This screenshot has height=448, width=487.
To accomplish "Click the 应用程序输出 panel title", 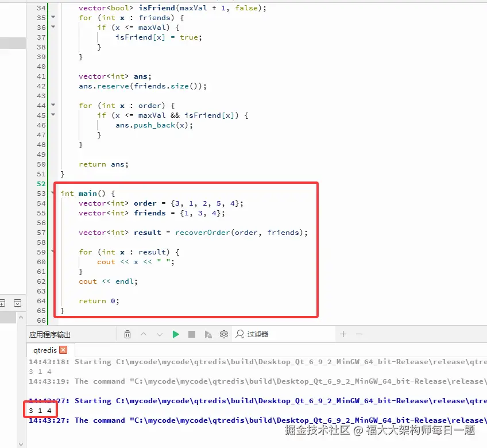I will click(x=50, y=335).
